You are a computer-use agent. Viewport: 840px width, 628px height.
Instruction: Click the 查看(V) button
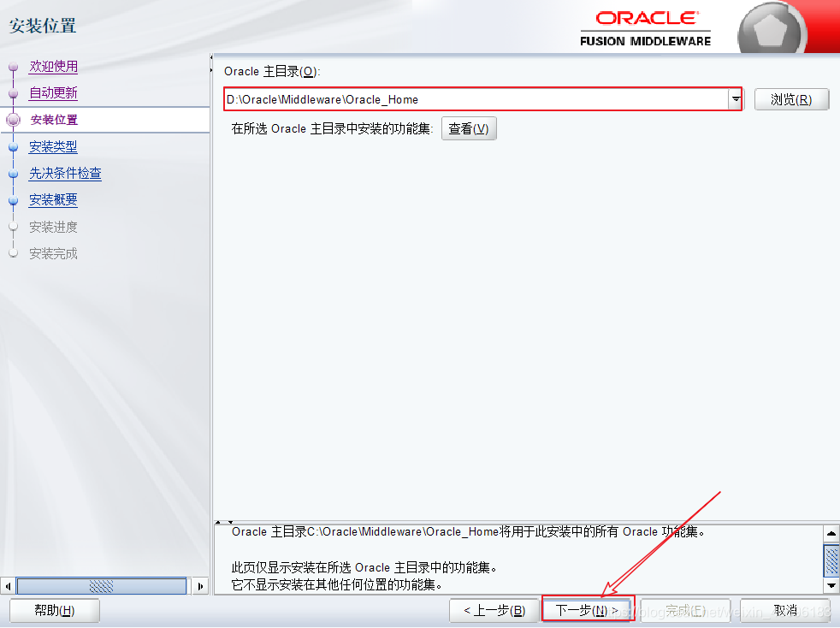coord(469,128)
